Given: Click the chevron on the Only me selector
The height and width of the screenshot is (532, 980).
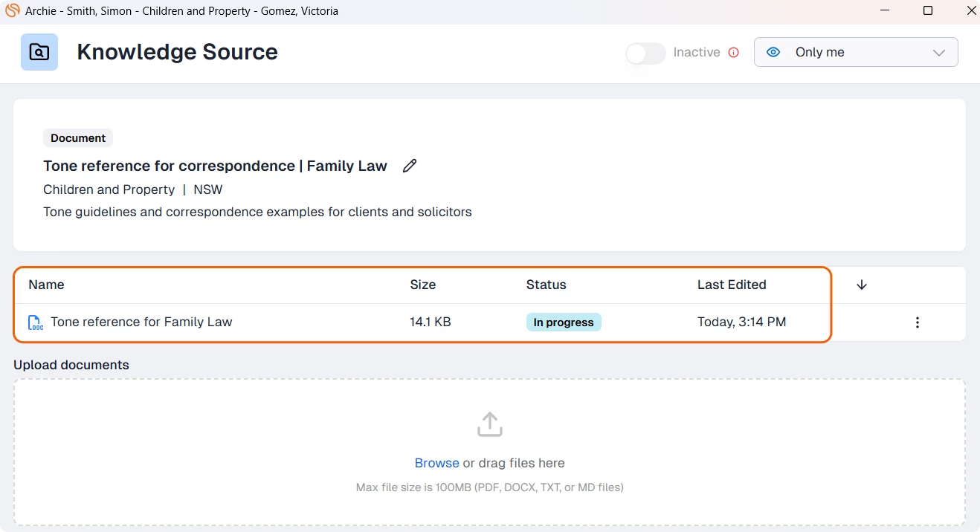Looking at the screenshot, I should point(938,53).
